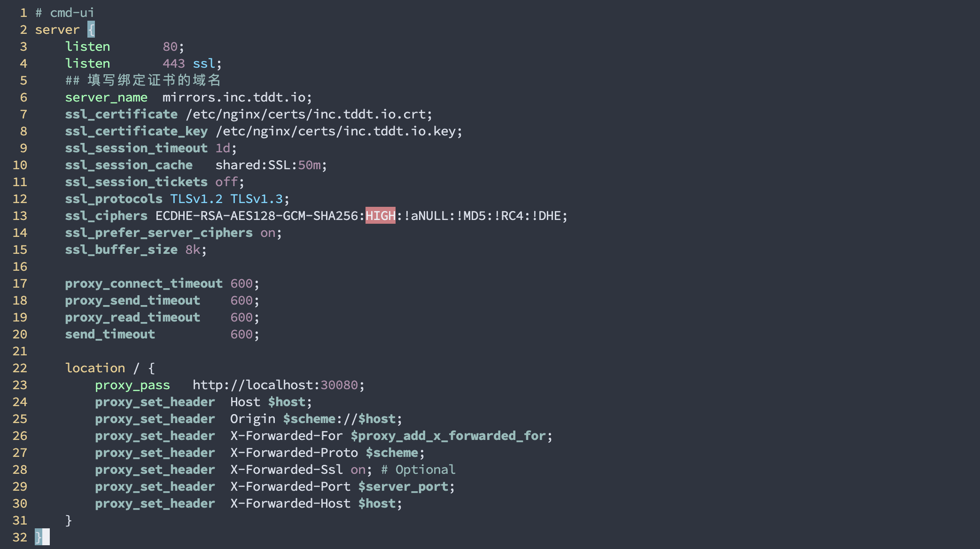Place cursor on ssl_session_tickets off value
The image size is (980, 549).
(x=226, y=182)
